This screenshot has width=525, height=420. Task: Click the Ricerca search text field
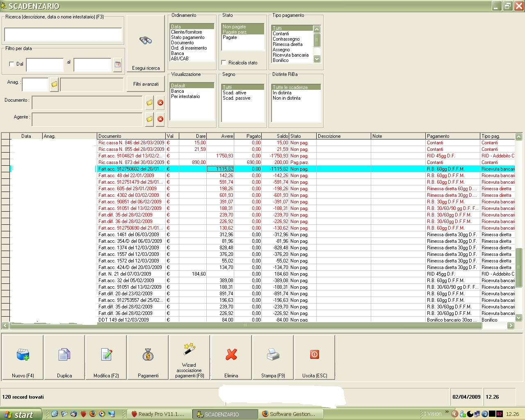[63, 34]
